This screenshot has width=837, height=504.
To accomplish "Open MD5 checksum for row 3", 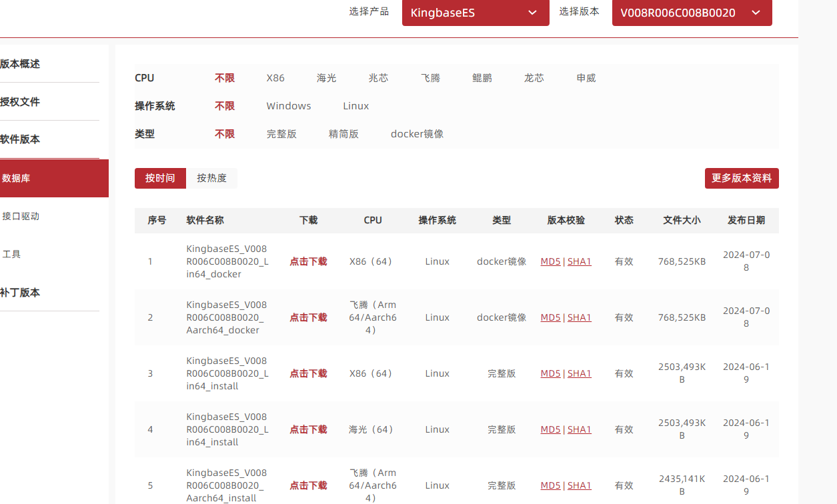I will (550, 373).
